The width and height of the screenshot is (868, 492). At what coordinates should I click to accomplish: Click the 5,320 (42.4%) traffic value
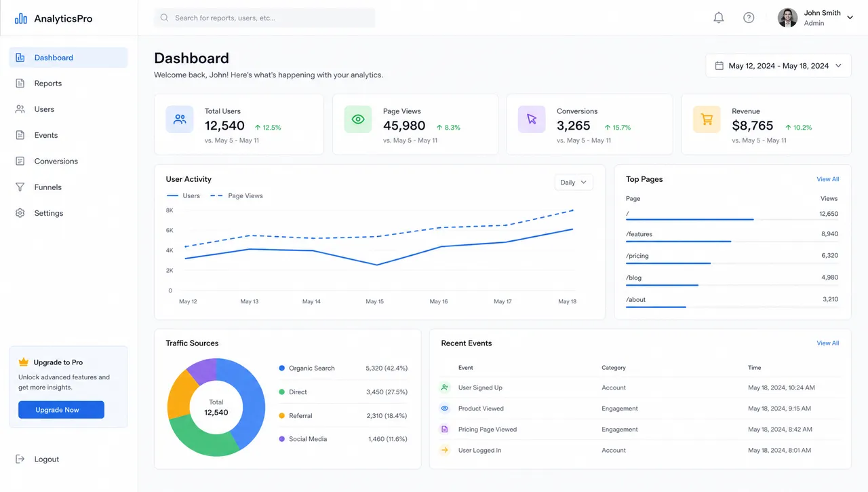pos(387,368)
